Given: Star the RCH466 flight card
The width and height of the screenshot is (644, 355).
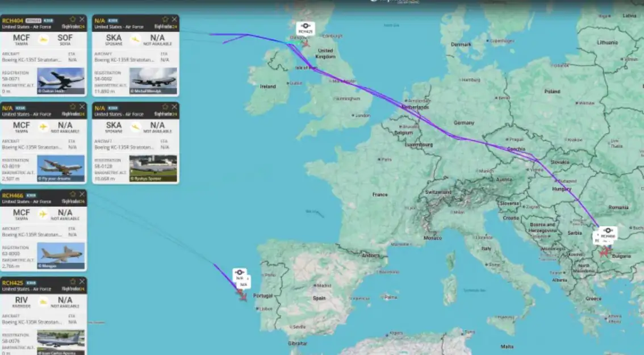Looking at the screenshot, I should tap(73, 194).
